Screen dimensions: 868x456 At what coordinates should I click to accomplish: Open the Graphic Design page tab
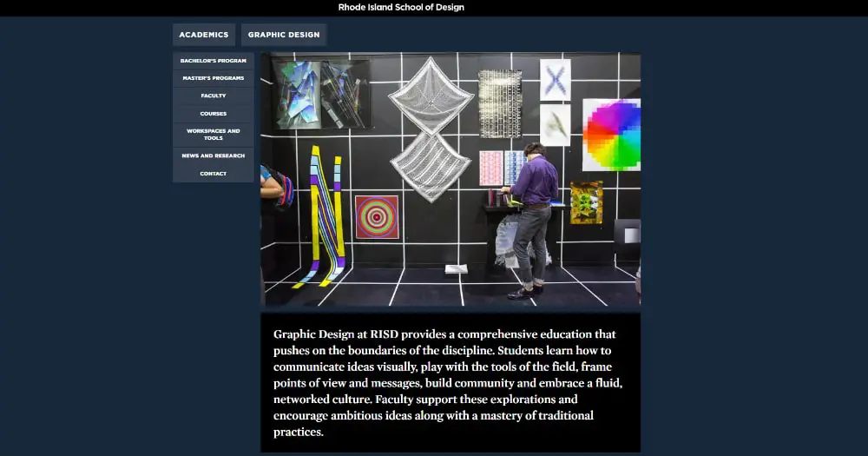(x=284, y=35)
